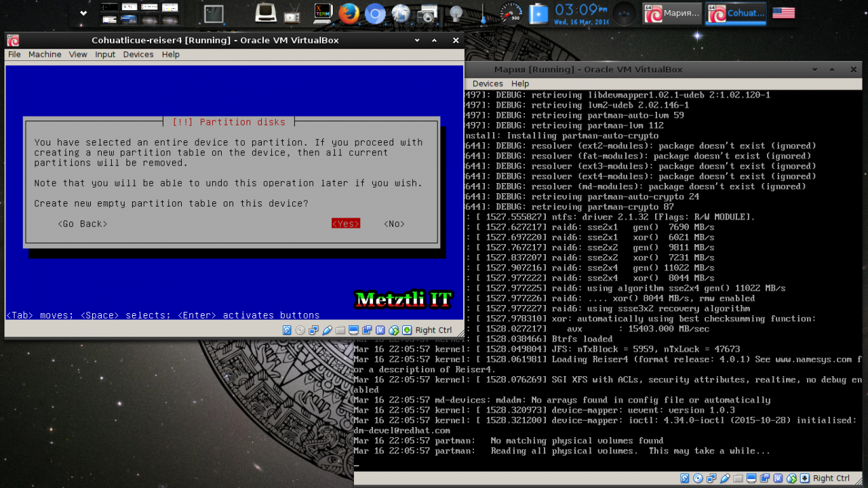This screenshot has height=488, width=868.
Task: Open shared folders icon in Cohuatlicue status bar
Action: [x=340, y=330]
